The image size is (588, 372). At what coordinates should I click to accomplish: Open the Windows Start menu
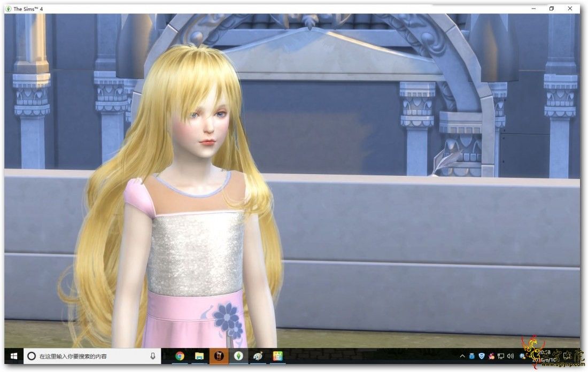tap(14, 356)
